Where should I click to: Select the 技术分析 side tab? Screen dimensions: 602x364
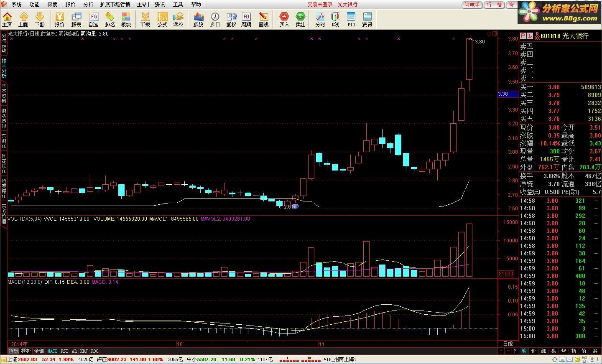[4, 69]
